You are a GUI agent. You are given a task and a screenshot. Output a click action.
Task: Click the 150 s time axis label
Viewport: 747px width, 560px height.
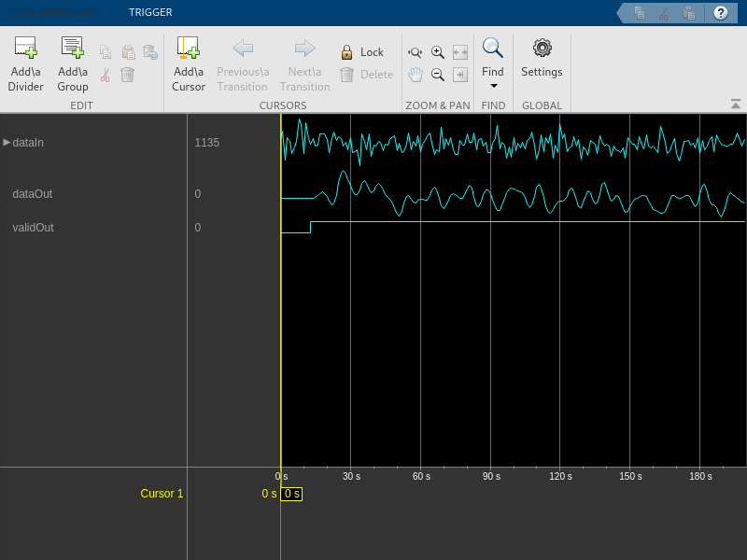630,476
